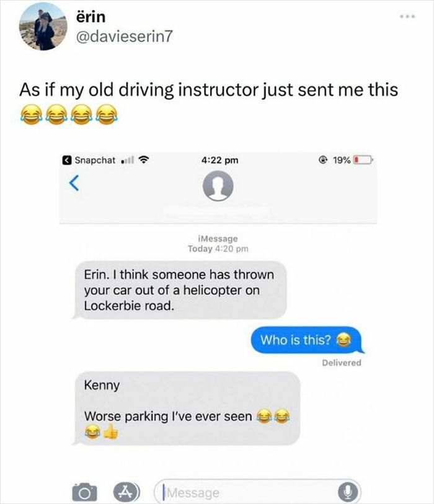Image resolution: width=434 pixels, height=504 pixels.
Task: Open the ërin display name
Action: pos(91,17)
